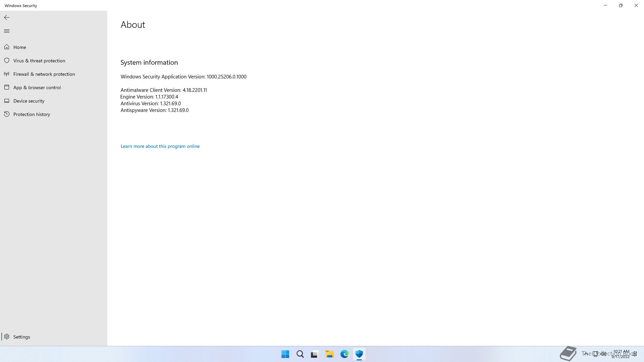The height and width of the screenshot is (362, 644).
Task: View Protection history
Action: [32, 114]
